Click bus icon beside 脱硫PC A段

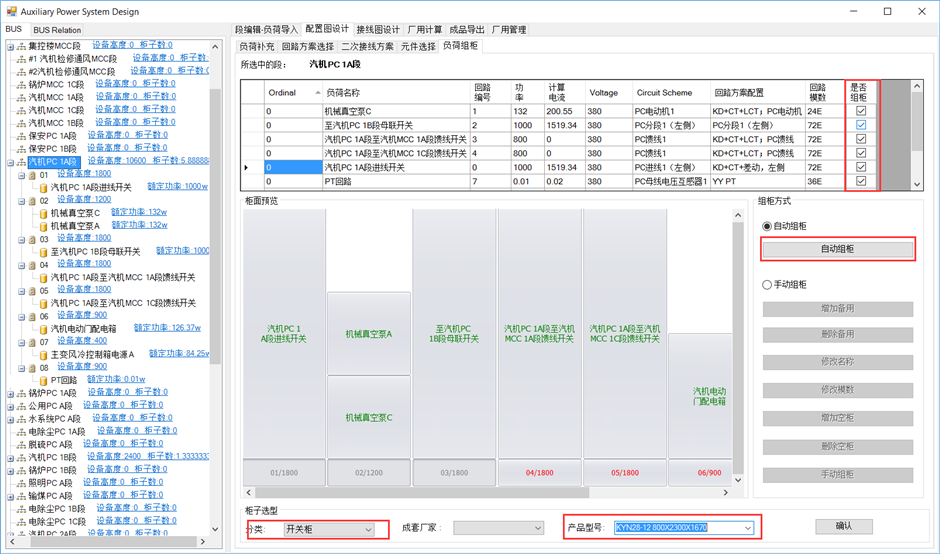coord(22,445)
